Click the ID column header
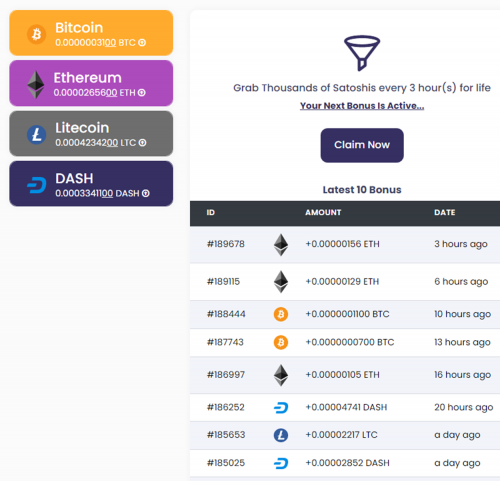 (211, 213)
